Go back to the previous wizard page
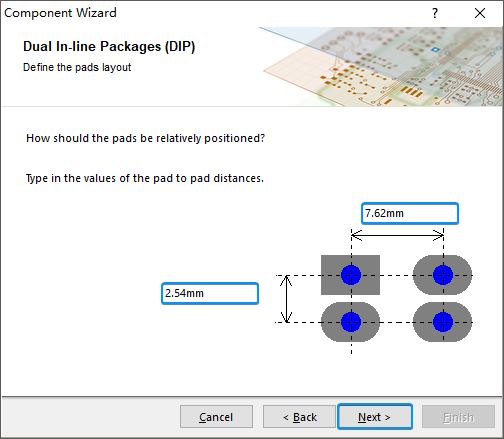This screenshot has width=504, height=439. coord(299,417)
